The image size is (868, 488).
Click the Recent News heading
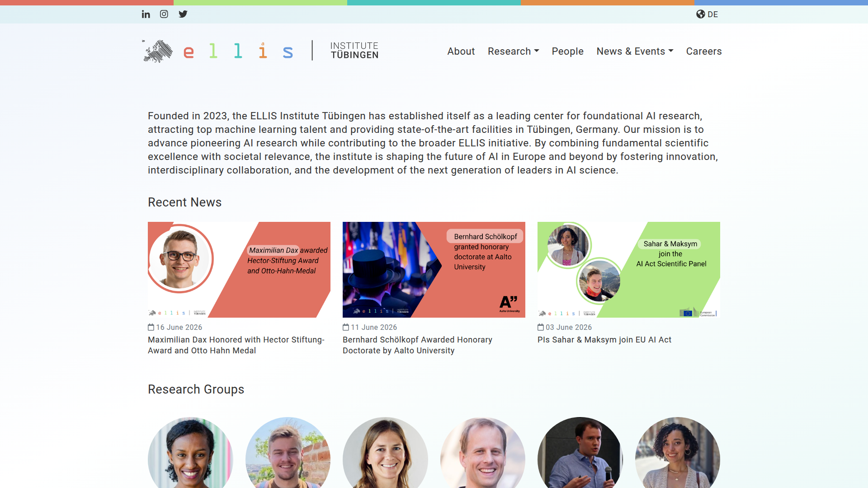pyautogui.click(x=184, y=202)
